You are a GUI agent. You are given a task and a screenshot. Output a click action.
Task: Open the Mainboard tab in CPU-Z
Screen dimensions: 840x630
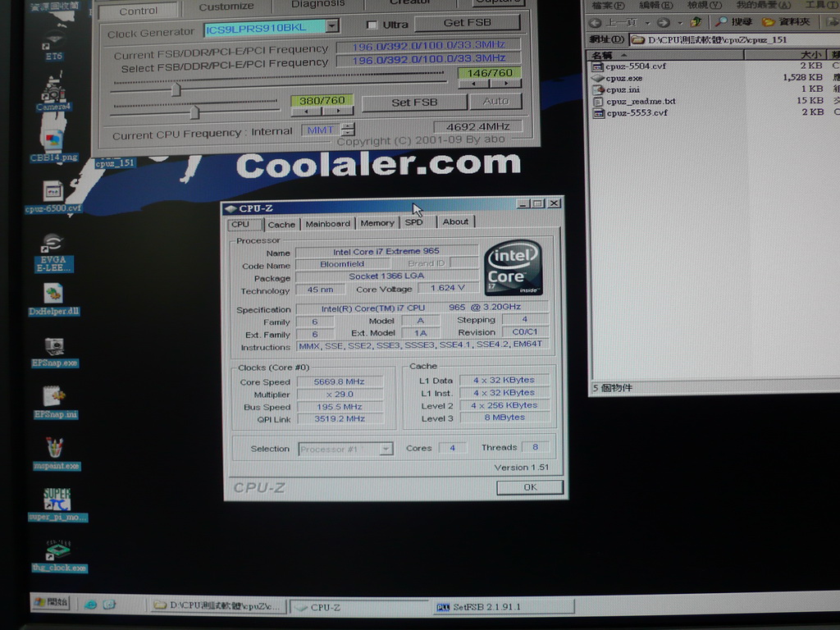(x=328, y=223)
